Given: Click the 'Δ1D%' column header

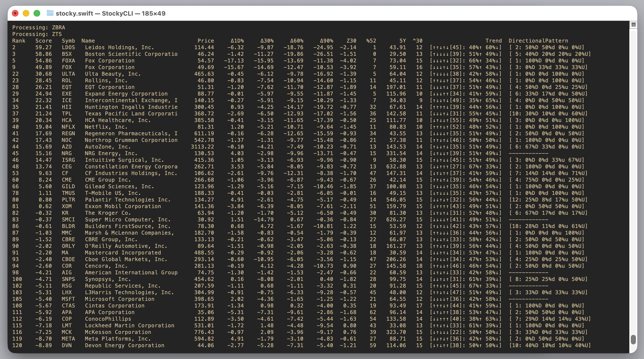Looking at the screenshot, I should [x=237, y=41].
